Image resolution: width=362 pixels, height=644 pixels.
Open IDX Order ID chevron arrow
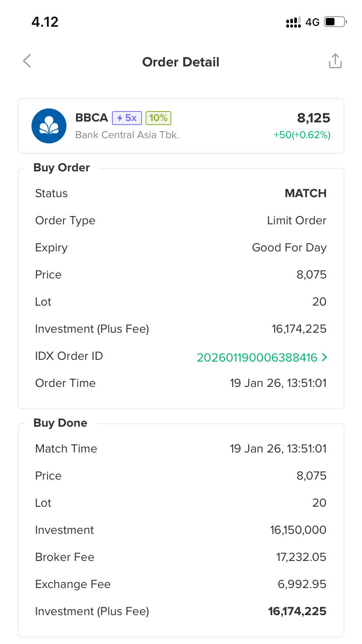click(324, 358)
